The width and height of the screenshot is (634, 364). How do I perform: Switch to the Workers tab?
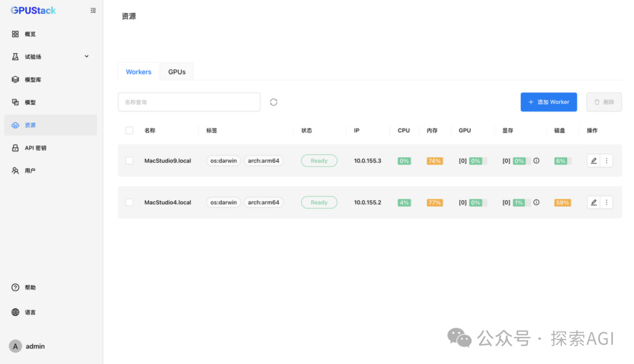tap(139, 72)
